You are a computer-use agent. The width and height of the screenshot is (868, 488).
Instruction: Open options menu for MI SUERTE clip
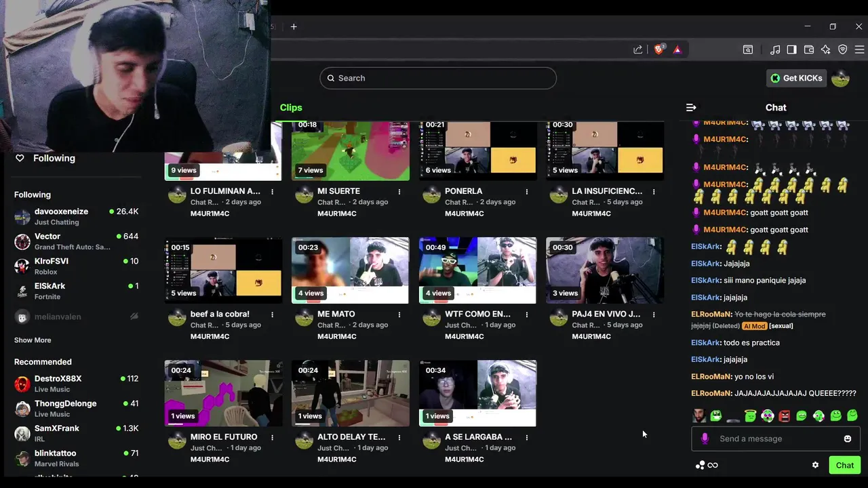pos(399,192)
